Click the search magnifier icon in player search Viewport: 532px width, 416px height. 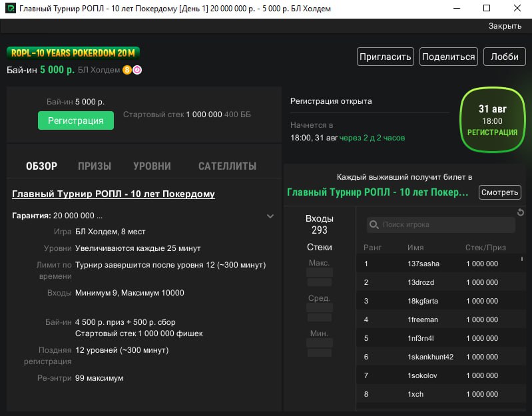pyautogui.click(x=374, y=225)
